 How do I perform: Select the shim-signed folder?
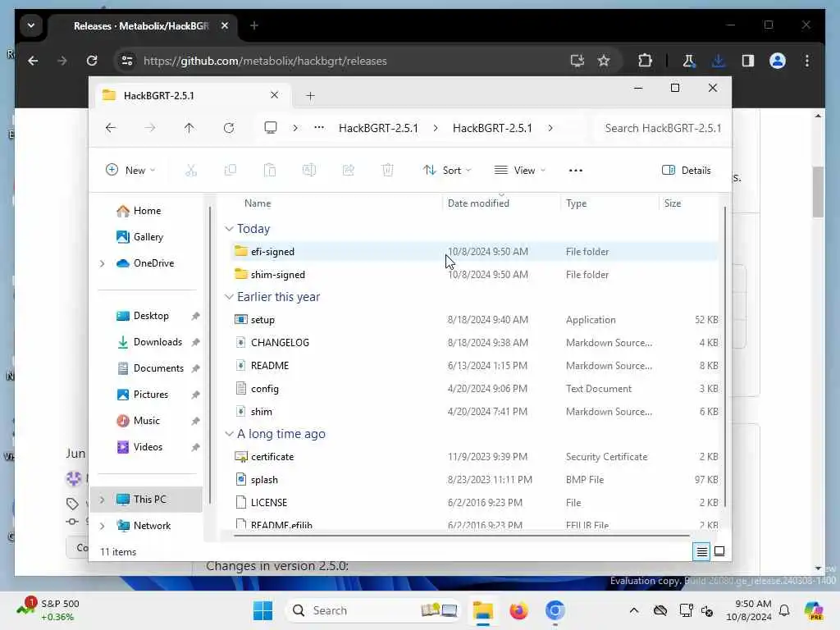(x=474, y=274)
